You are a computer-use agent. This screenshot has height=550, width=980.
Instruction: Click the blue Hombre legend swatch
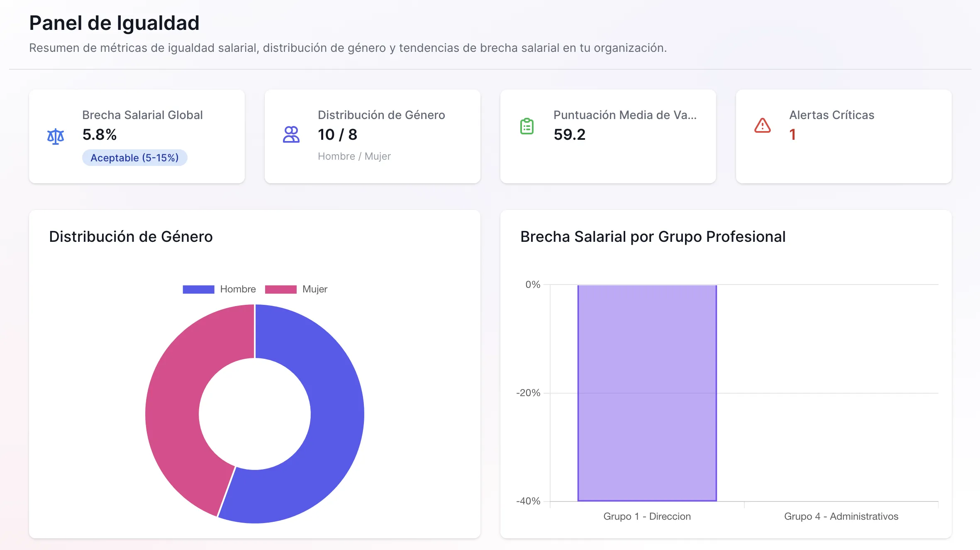pos(198,289)
